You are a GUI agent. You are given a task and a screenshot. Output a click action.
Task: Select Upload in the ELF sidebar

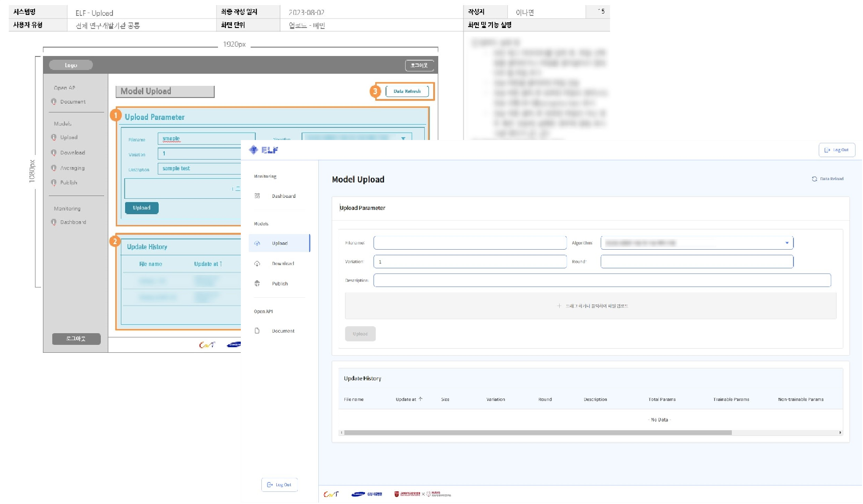click(x=280, y=243)
